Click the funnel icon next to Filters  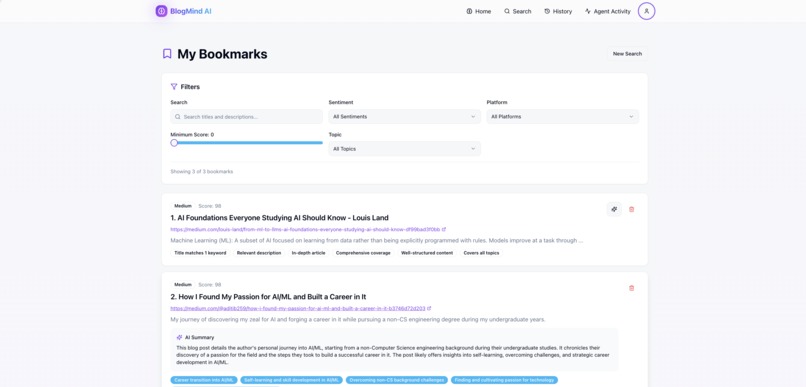coord(174,86)
